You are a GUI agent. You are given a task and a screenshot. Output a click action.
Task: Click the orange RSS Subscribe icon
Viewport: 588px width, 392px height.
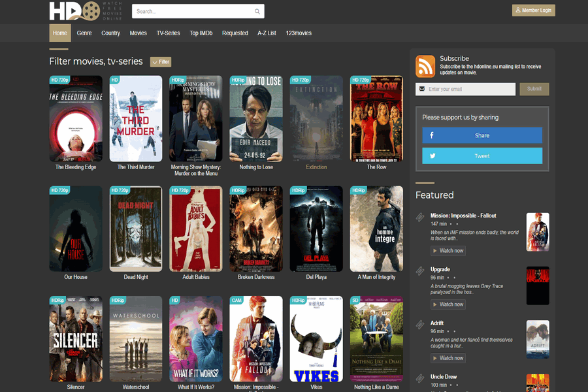point(425,66)
